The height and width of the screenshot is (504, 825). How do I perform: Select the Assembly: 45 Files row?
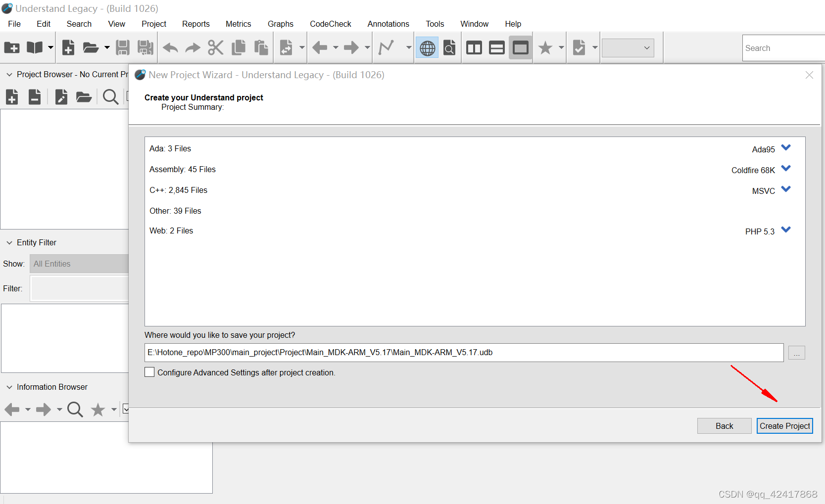[475, 169]
